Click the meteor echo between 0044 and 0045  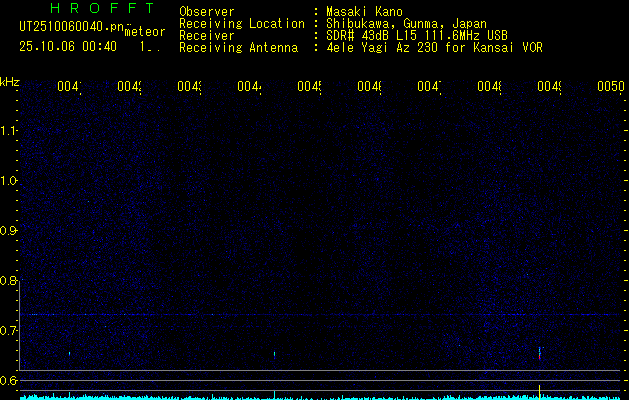click(274, 355)
